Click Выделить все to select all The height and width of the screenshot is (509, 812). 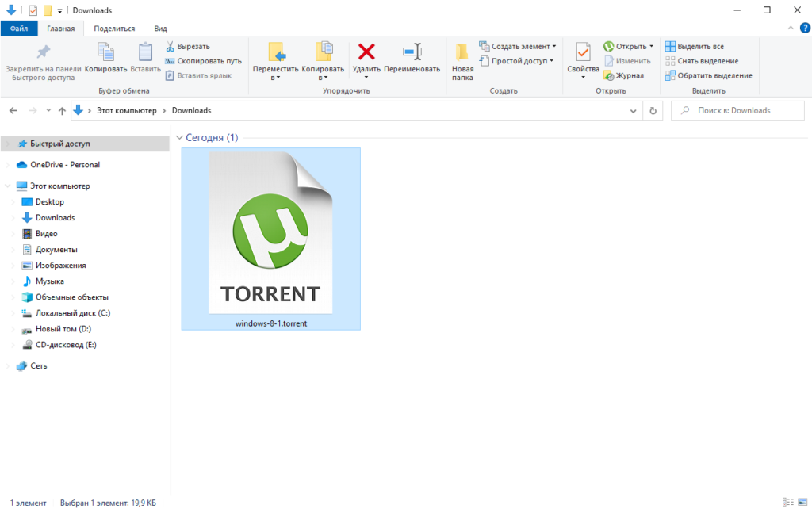pyautogui.click(x=694, y=47)
